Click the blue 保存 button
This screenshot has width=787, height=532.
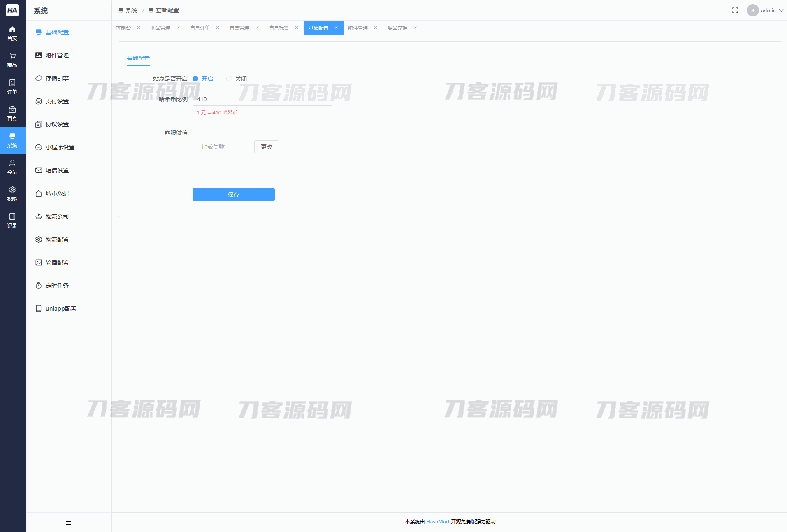(234, 195)
